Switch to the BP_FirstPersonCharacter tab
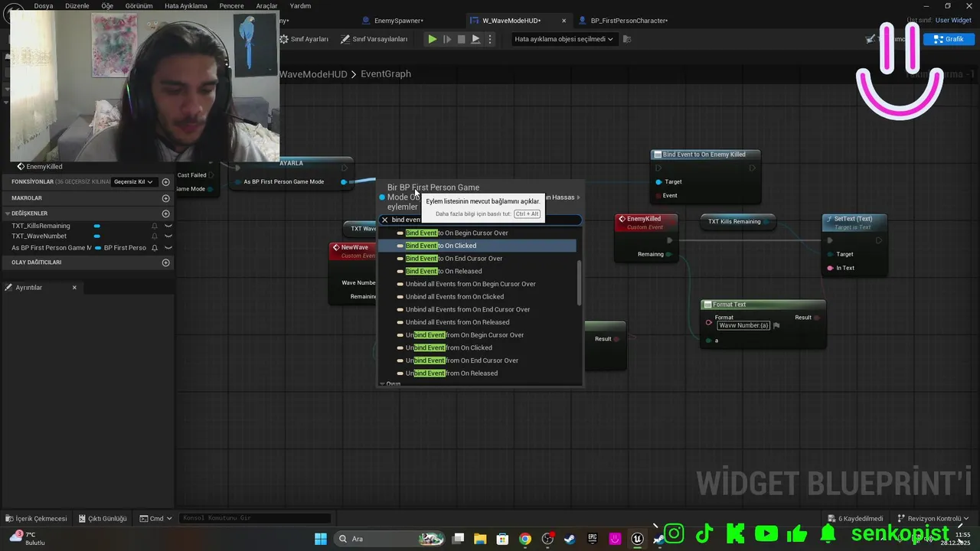Screen dimensions: 980x551 point(629,21)
